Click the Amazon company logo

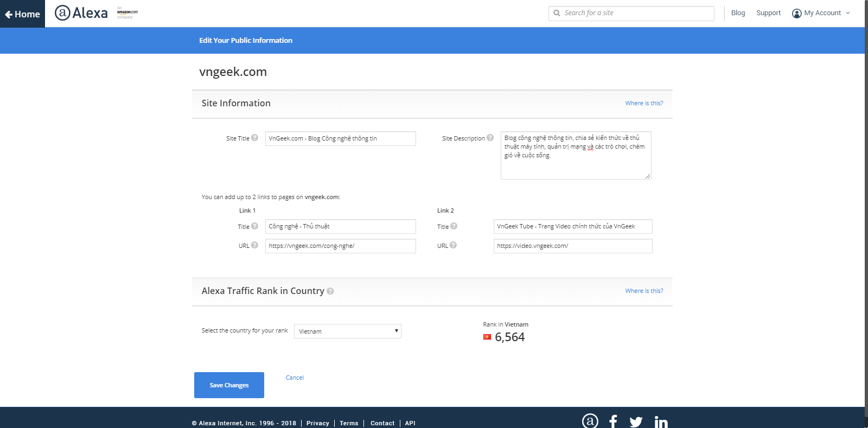pyautogui.click(x=127, y=12)
